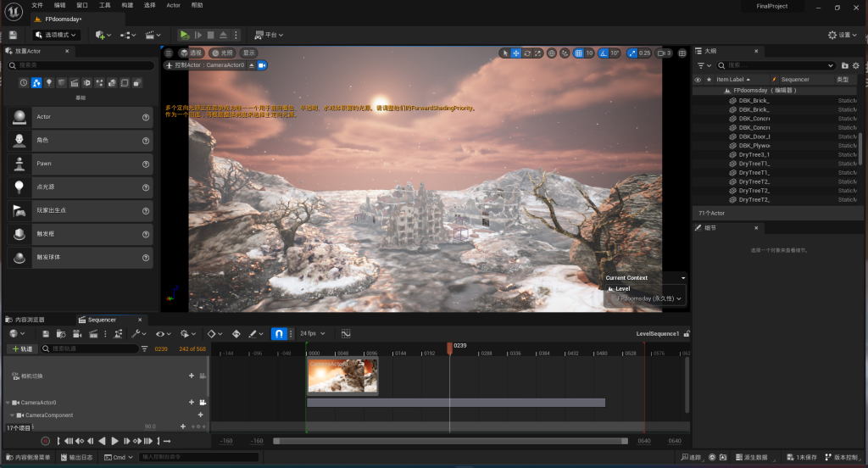Choose the Select mode arrow in viewport toolbar
Screen dimensions: 868x468
(505, 53)
